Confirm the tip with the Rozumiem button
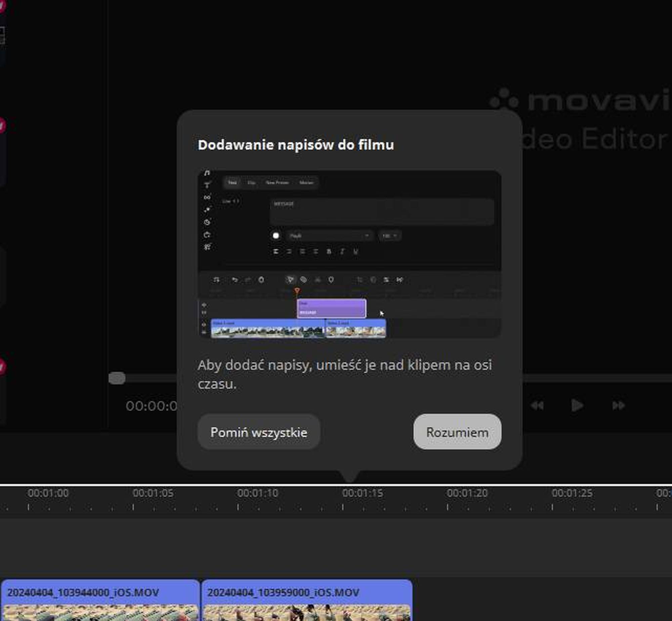This screenshot has width=672, height=621. point(457,432)
